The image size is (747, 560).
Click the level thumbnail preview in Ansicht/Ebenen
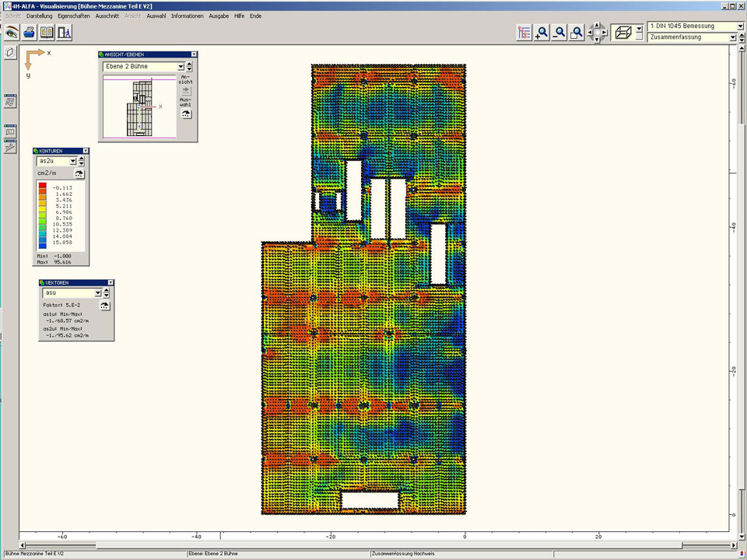click(x=139, y=107)
